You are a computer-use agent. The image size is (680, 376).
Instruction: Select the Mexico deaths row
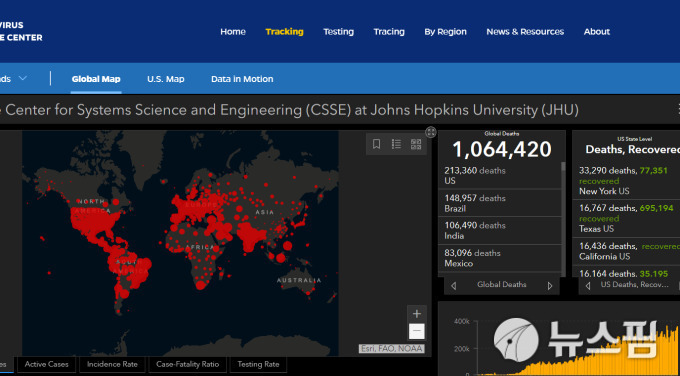[500, 258]
